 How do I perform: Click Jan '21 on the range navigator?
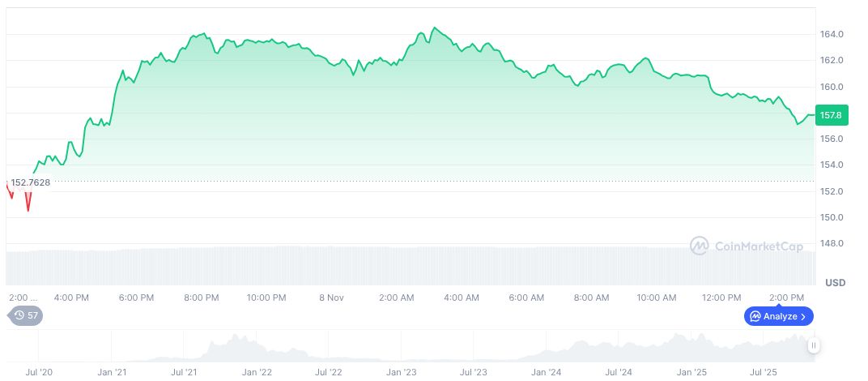[x=112, y=372]
